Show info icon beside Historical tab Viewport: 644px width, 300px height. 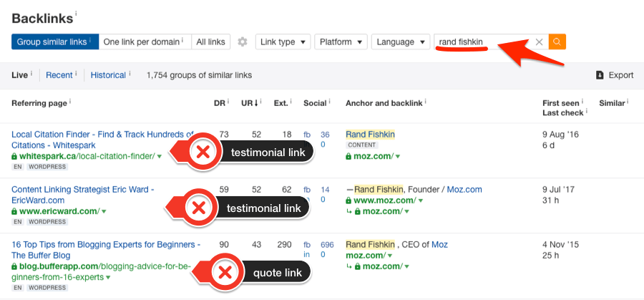tap(130, 74)
